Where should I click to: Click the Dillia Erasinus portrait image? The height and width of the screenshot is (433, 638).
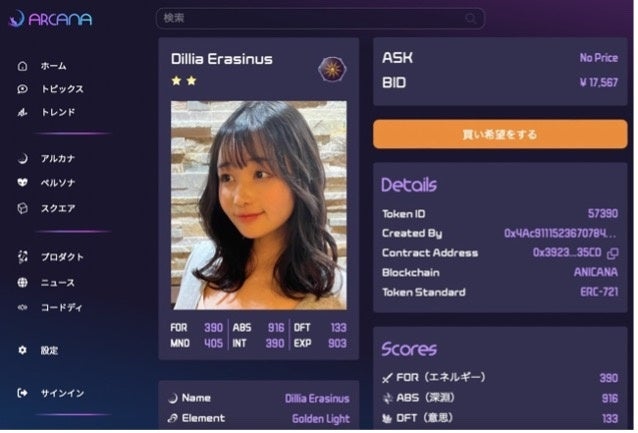pos(259,206)
